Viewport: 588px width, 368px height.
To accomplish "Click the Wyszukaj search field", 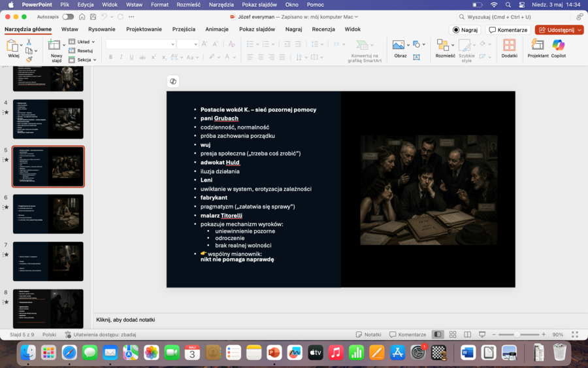I will tap(514, 17).
